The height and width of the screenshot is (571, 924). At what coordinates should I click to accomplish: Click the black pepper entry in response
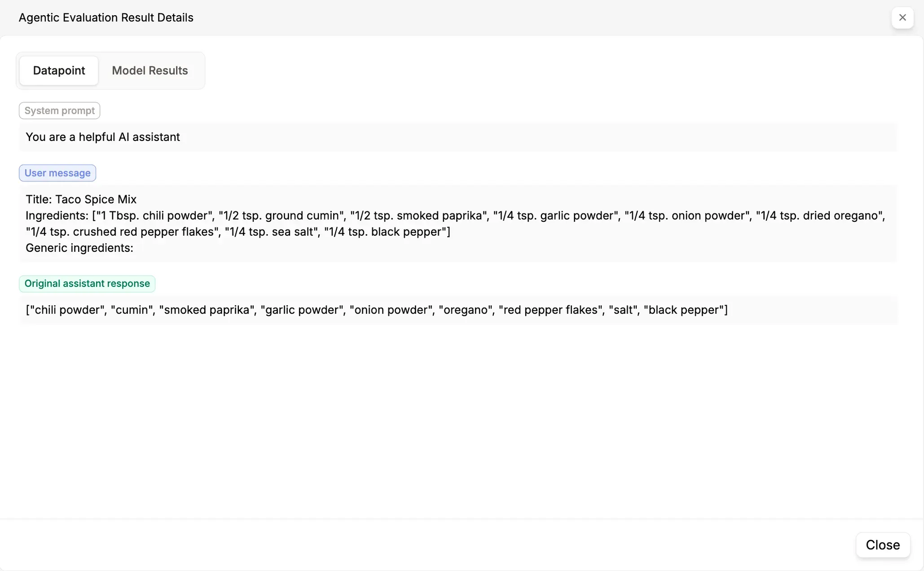click(x=685, y=310)
